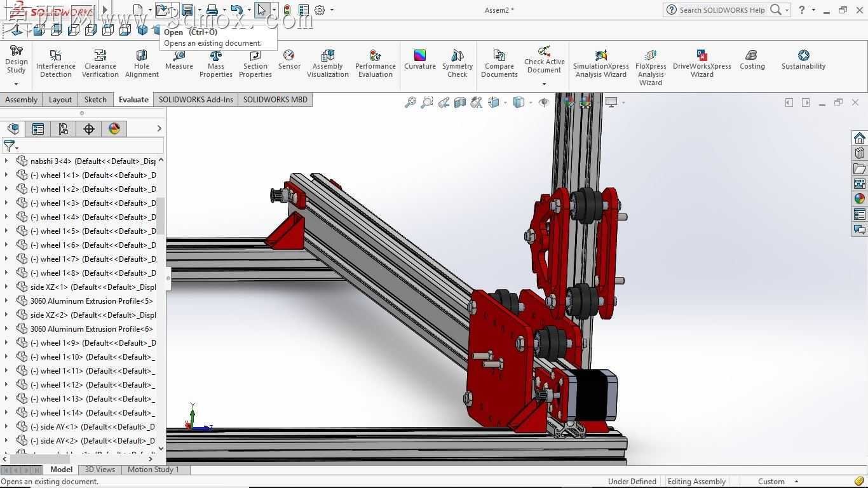
Task: Open the Design Study tool
Action: pyautogui.click(x=16, y=61)
